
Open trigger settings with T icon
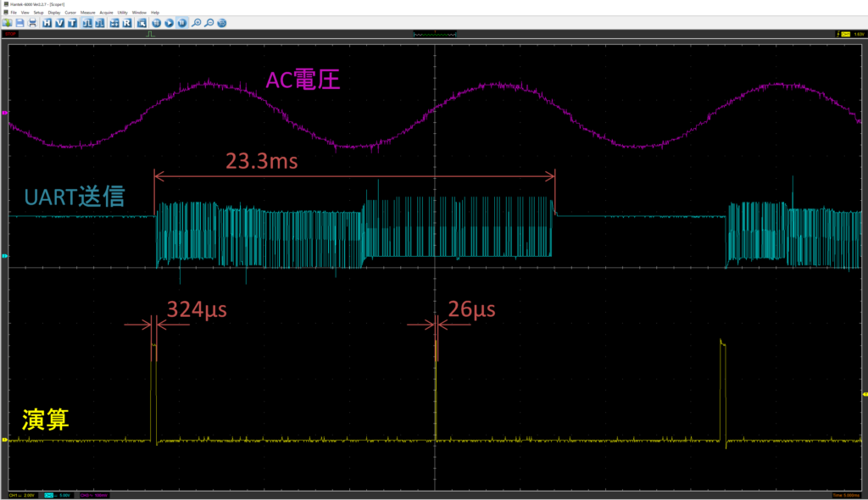click(72, 23)
